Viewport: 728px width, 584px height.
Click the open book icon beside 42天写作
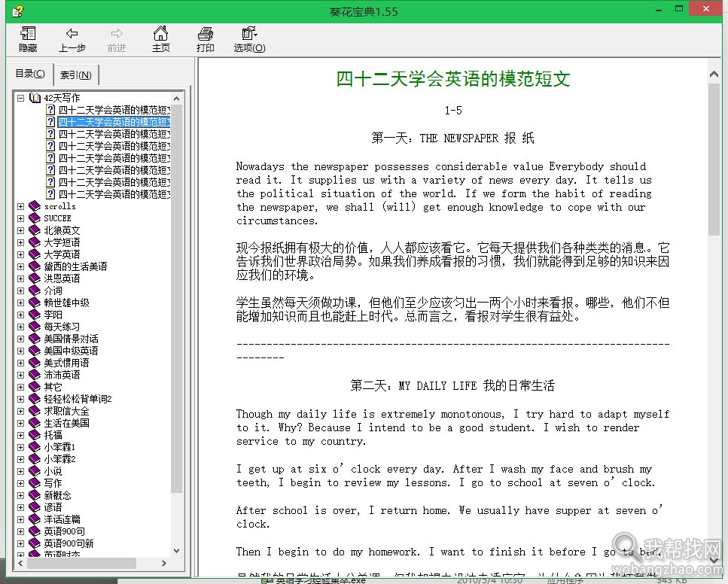point(35,98)
